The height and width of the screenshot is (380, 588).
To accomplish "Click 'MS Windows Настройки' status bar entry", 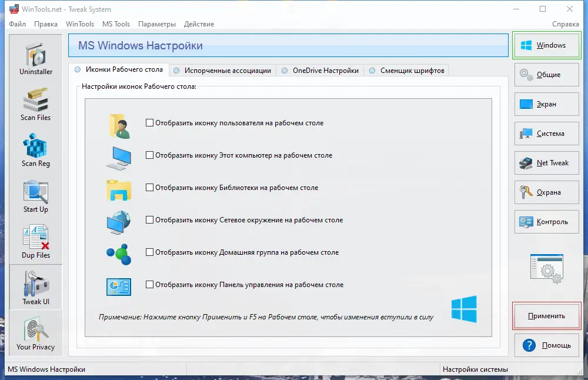I will (46, 369).
